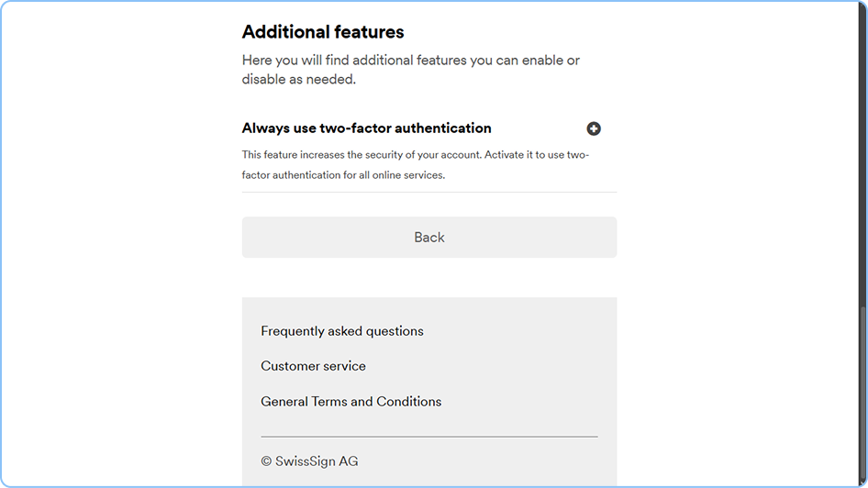Click the scrollbar track above the thumb

tap(862, 138)
